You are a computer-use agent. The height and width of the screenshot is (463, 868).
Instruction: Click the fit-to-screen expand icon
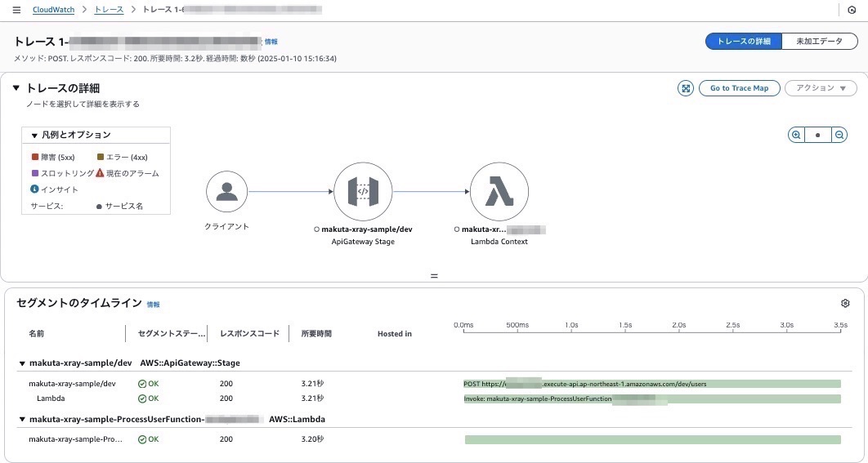click(x=685, y=88)
